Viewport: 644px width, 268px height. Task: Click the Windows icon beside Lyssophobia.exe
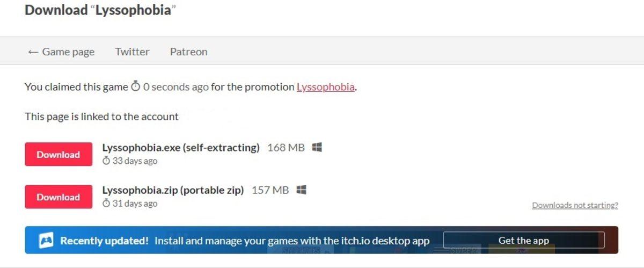[317, 147]
